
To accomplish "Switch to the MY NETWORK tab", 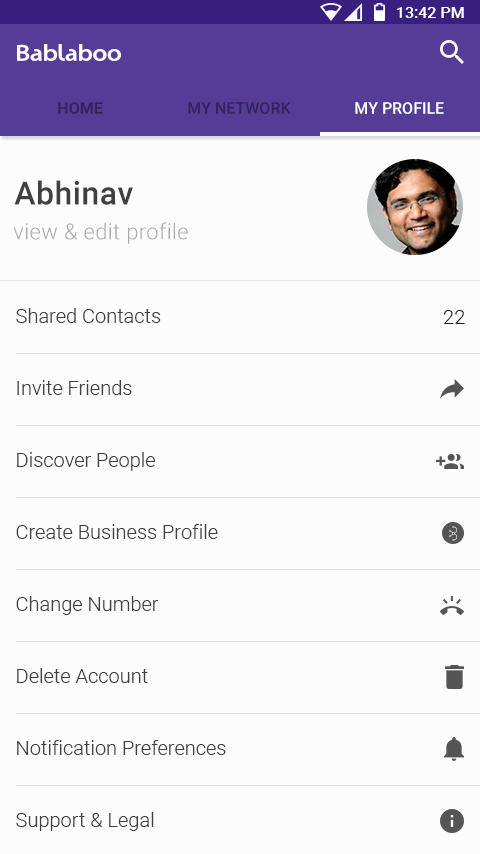I will coord(239,108).
